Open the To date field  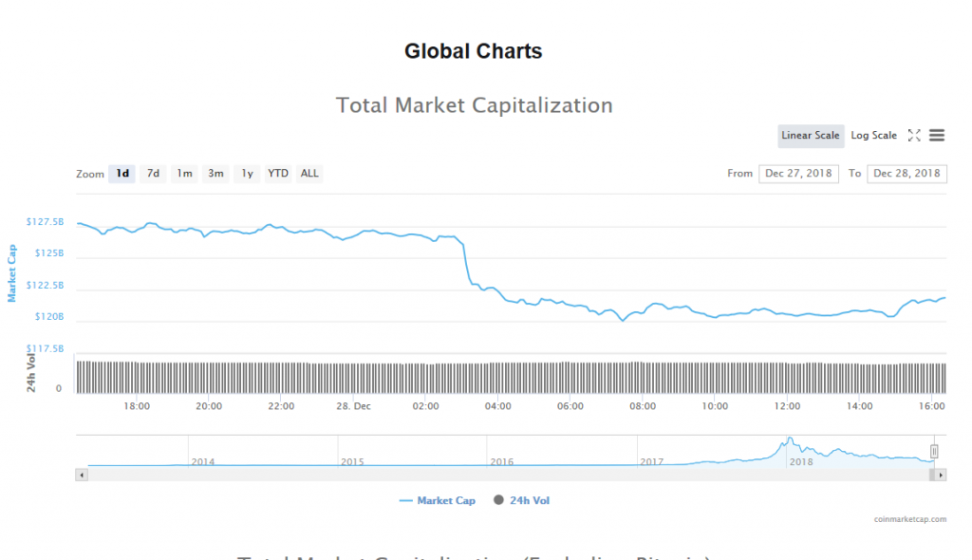click(907, 174)
